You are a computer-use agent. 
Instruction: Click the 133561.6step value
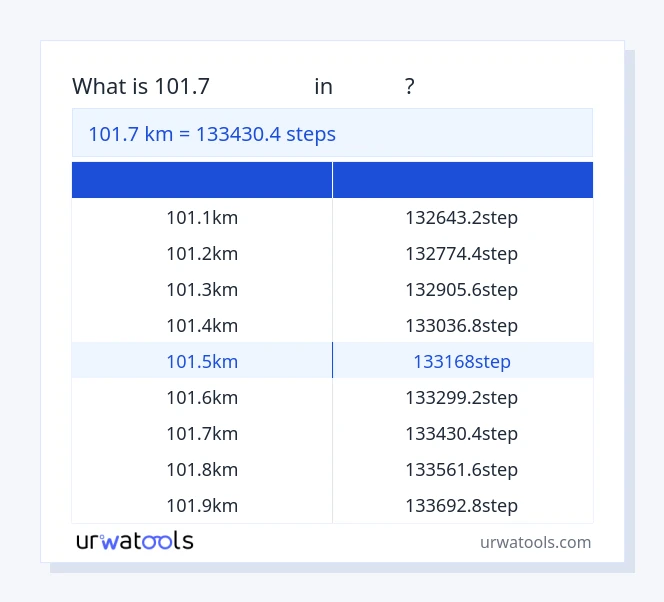pos(461,469)
